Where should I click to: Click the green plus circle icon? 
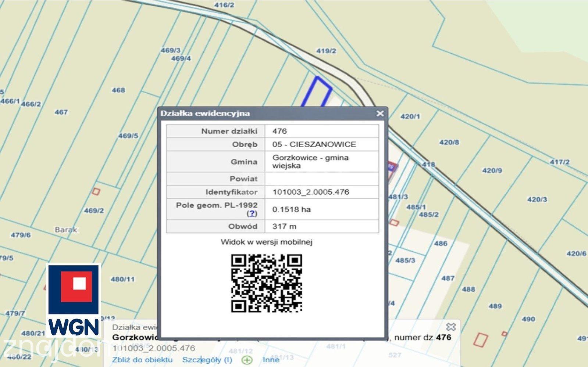point(247,360)
